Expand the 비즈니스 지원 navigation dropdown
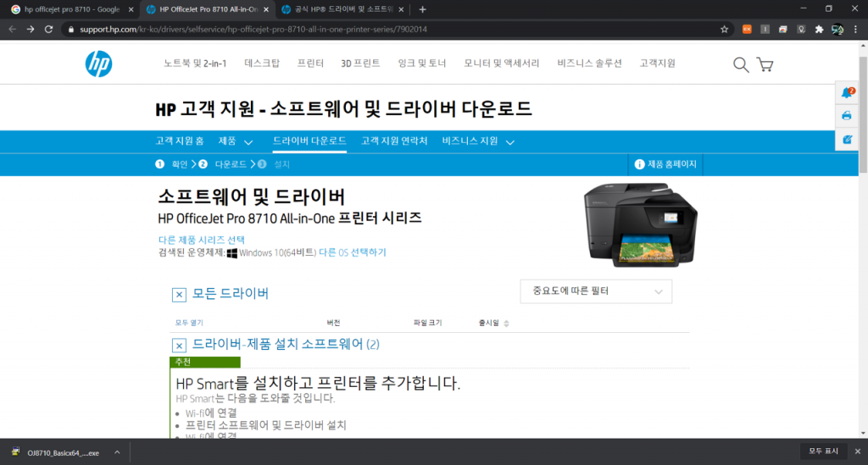Image resolution: width=868 pixels, height=465 pixels. (x=478, y=141)
